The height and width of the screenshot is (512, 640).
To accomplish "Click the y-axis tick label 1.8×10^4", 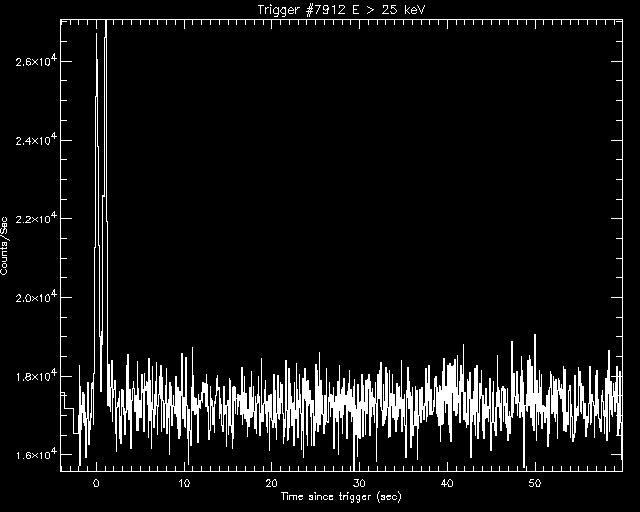I will click(x=35, y=376).
